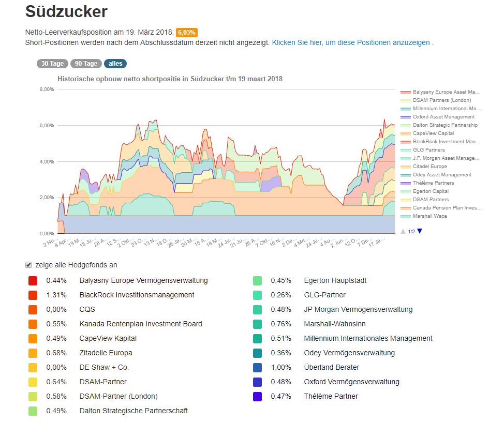Click the Marshall-Wahnsinn teal color square

[257, 324]
